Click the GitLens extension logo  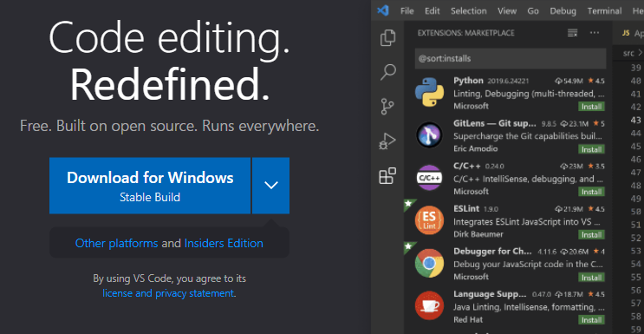point(429,135)
